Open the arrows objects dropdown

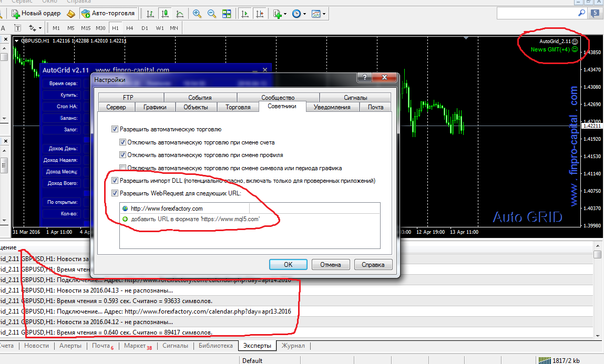39,28
